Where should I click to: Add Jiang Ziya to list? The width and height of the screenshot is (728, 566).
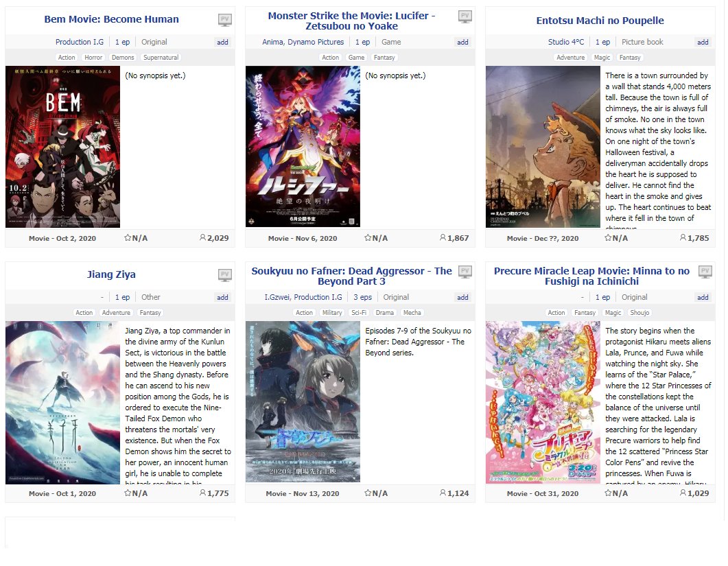tap(222, 298)
